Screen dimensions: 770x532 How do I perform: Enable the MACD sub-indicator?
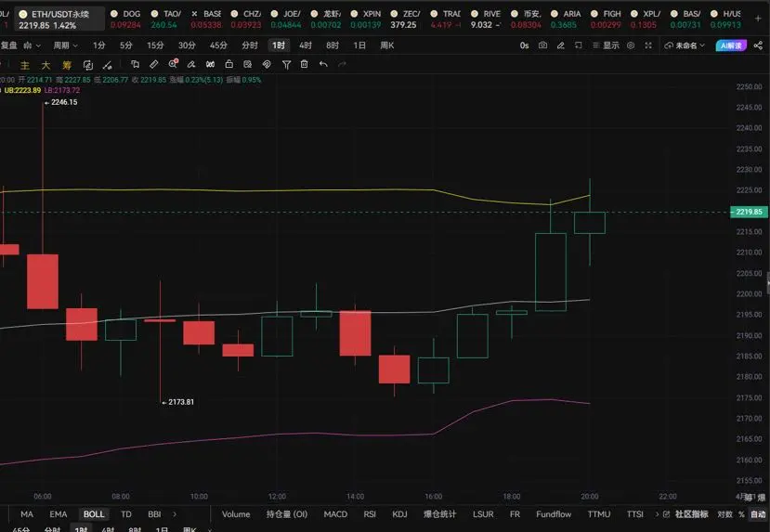[335, 513]
